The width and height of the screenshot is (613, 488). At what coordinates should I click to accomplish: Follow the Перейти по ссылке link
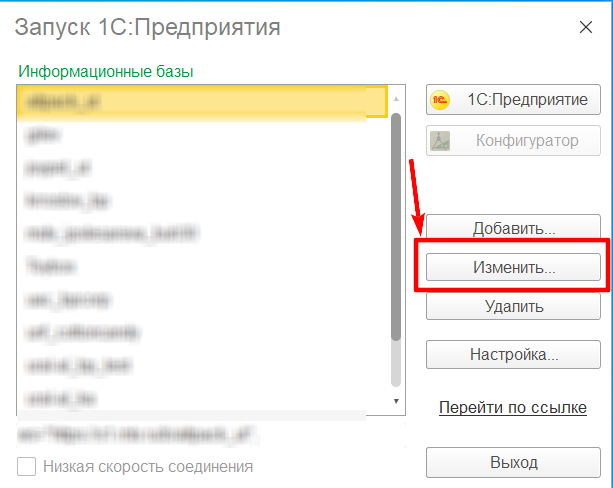(x=513, y=407)
